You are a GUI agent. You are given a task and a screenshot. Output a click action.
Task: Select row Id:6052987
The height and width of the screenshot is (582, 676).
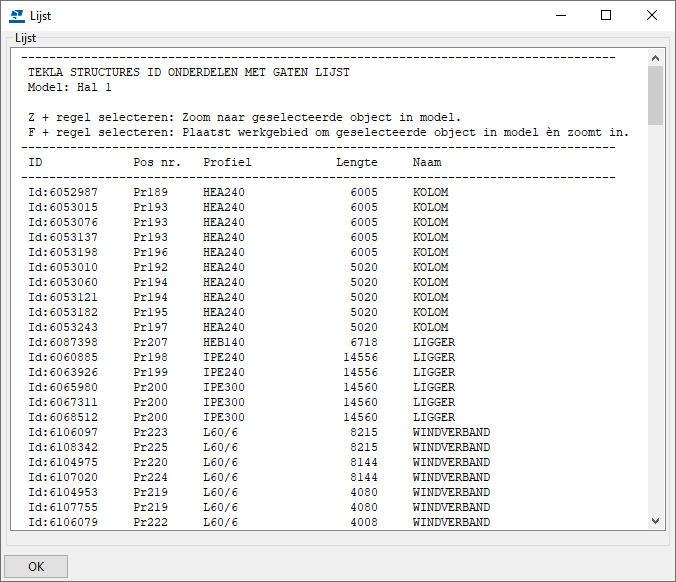pos(238,192)
